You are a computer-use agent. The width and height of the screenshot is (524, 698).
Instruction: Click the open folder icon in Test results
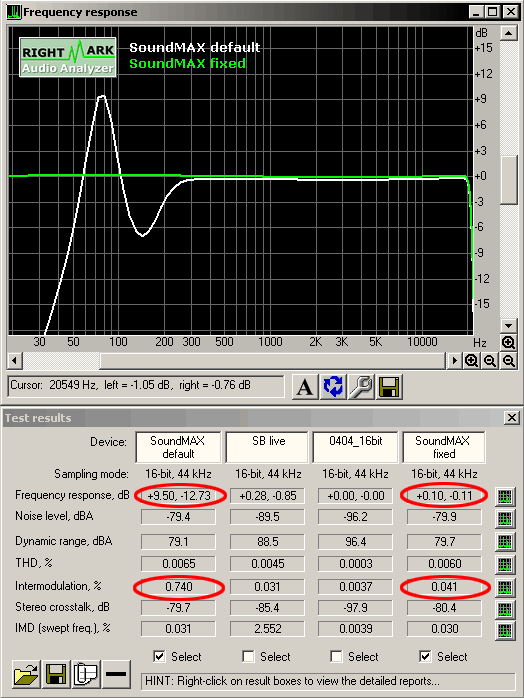(x=26, y=674)
